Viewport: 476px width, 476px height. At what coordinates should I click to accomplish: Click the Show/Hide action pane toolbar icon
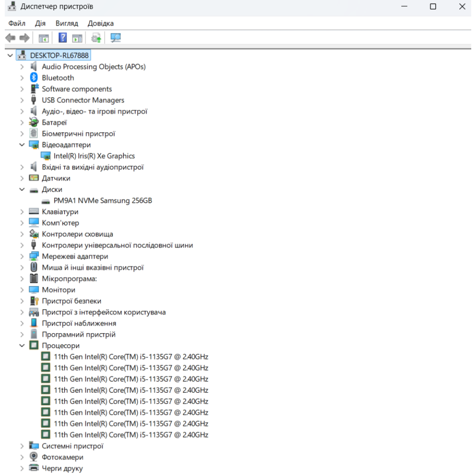coord(77,38)
